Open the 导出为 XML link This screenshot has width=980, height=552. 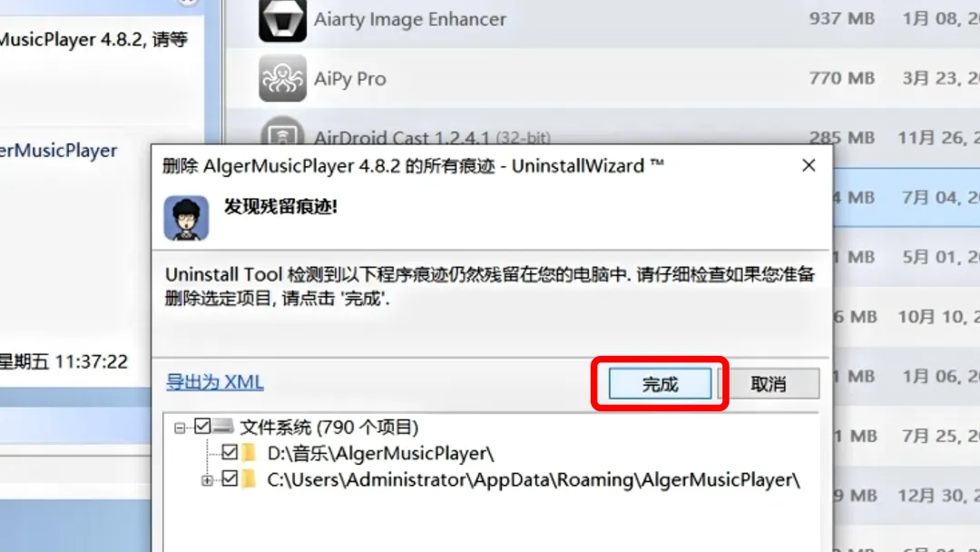[x=214, y=382]
